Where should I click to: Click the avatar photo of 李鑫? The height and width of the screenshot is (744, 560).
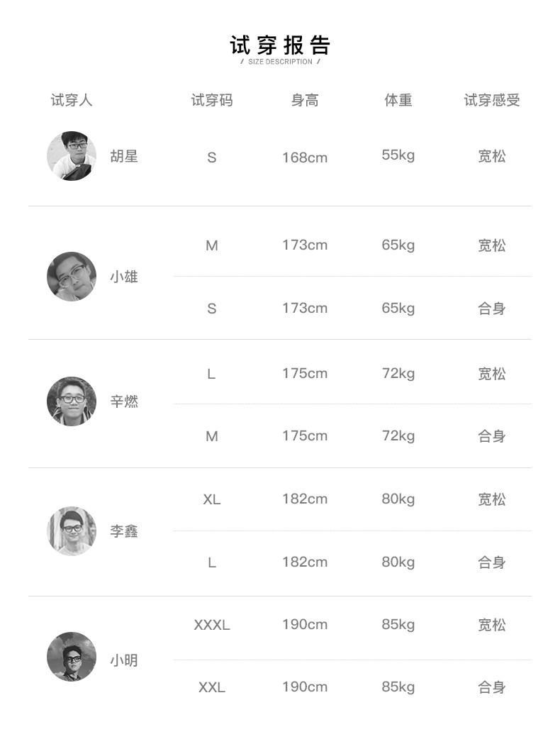point(72,531)
